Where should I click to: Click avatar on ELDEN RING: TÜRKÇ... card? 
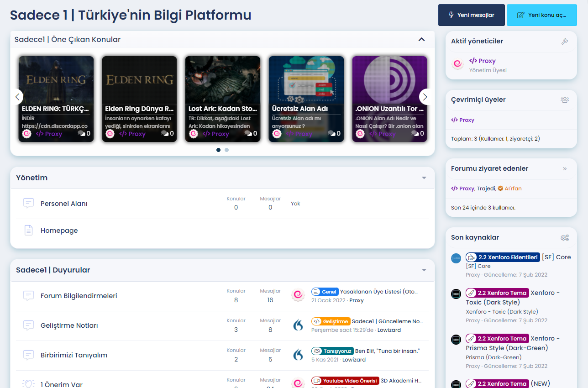[27, 133]
